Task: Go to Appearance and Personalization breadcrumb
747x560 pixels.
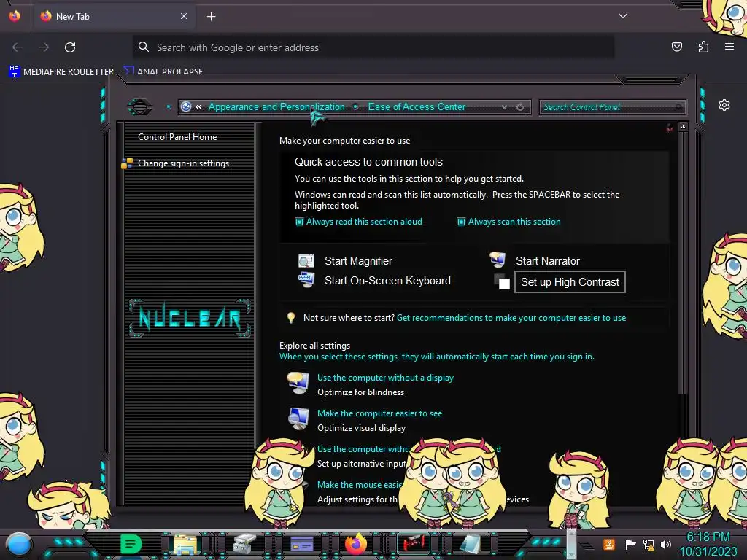Action: click(276, 106)
